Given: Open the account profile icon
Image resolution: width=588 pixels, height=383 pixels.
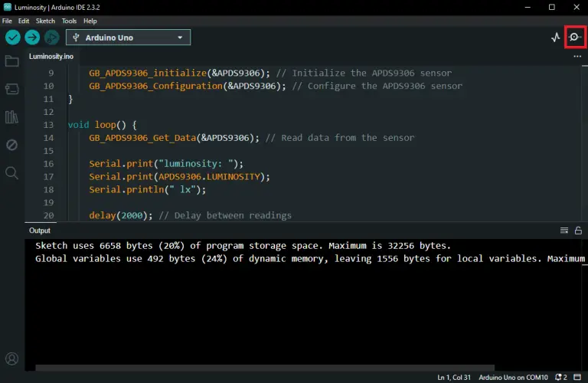Looking at the screenshot, I should (12, 359).
